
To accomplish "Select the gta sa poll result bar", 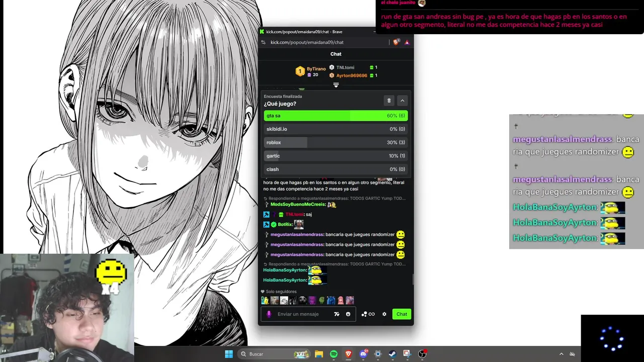I will click(x=336, y=116).
